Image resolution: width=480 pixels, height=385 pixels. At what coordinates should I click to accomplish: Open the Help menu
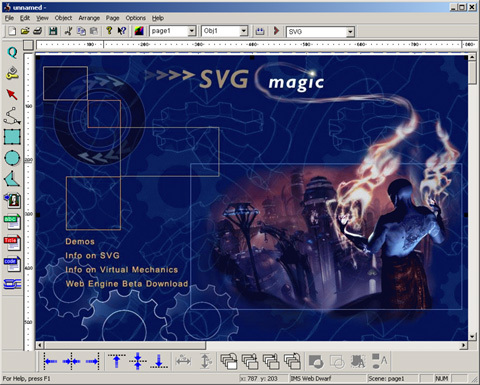[158, 18]
